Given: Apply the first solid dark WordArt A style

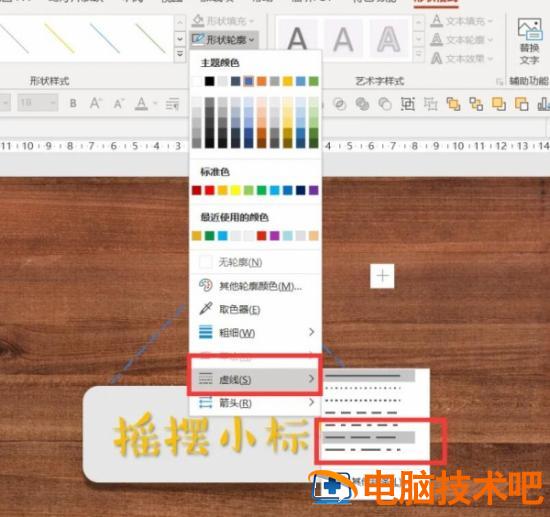Looking at the screenshot, I should pos(297,39).
